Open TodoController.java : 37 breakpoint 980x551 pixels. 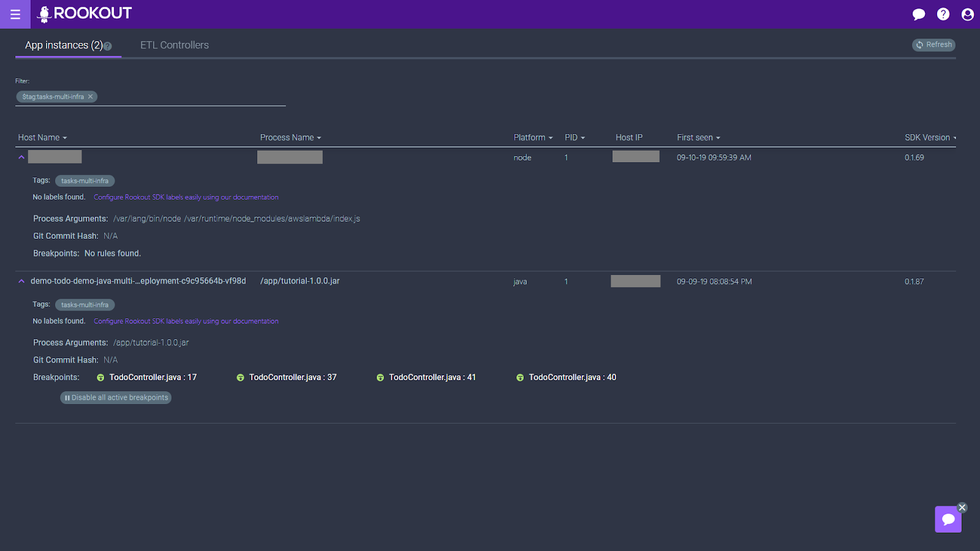click(x=293, y=377)
